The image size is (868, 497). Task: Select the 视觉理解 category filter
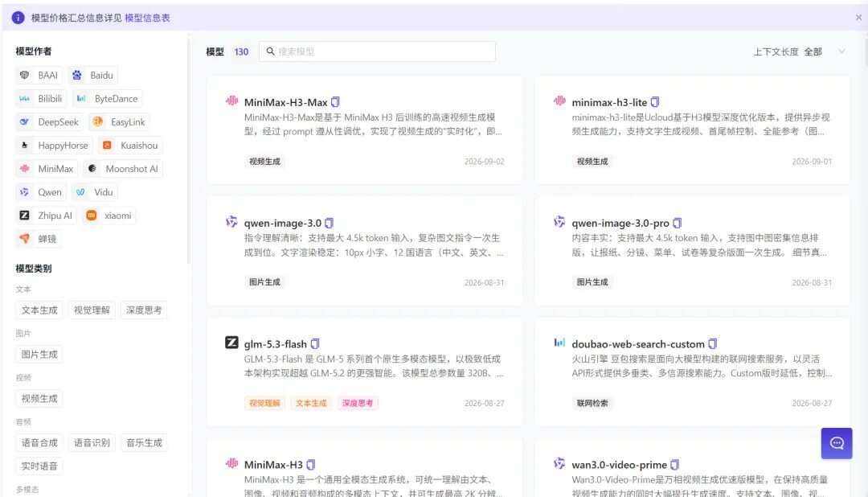[x=92, y=310]
